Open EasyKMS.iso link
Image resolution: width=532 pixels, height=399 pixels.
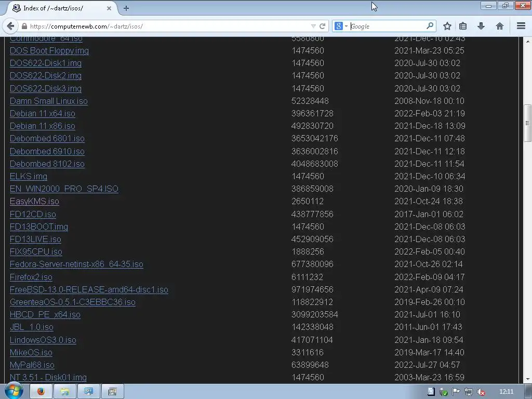click(34, 201)
